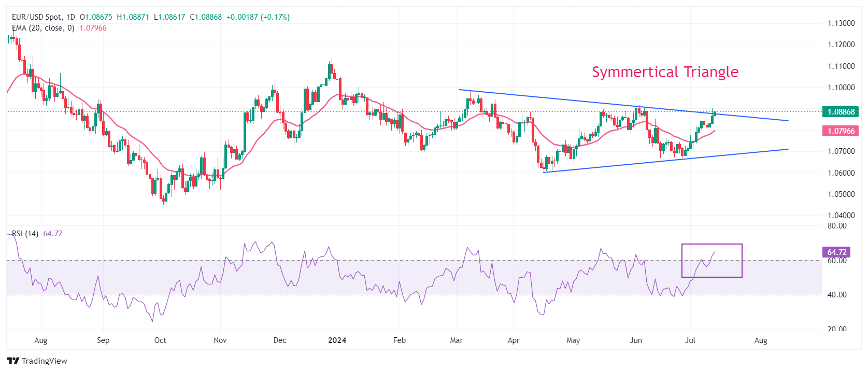
Task: Click the +0.00187 (+0.17%) price change text
Action: tap(258, 17)
